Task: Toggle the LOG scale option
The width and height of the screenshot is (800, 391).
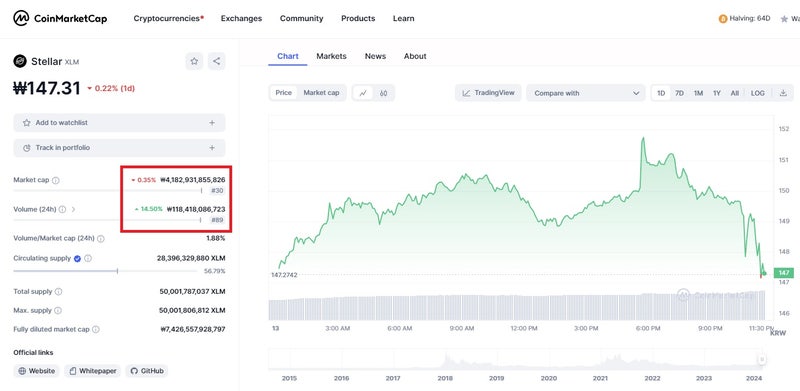Action: click(758, 93)
